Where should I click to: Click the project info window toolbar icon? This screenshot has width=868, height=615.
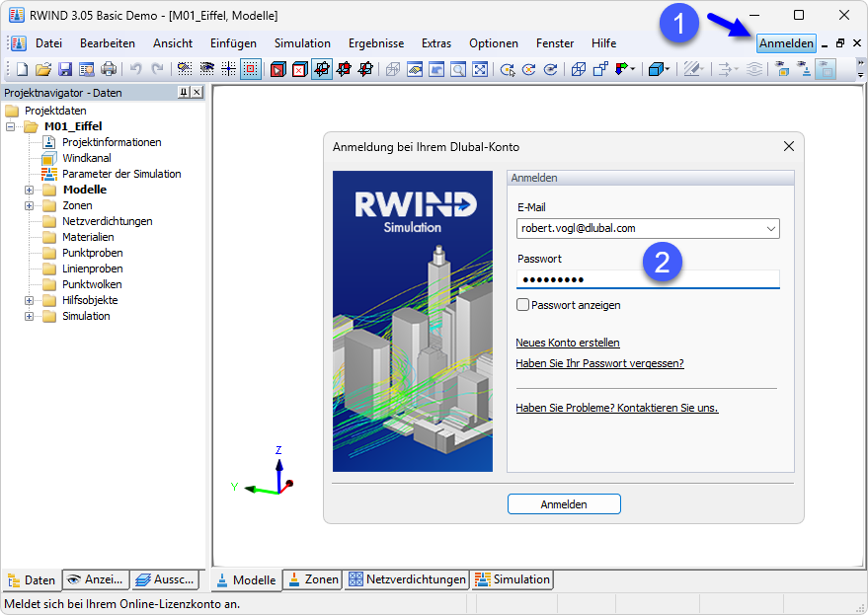click(87, 69)
